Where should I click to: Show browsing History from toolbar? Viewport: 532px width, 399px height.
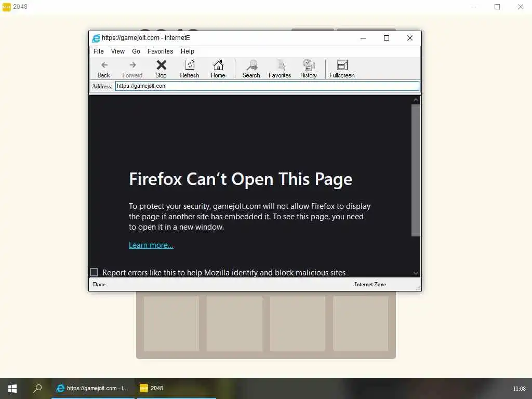coord(308,69)
